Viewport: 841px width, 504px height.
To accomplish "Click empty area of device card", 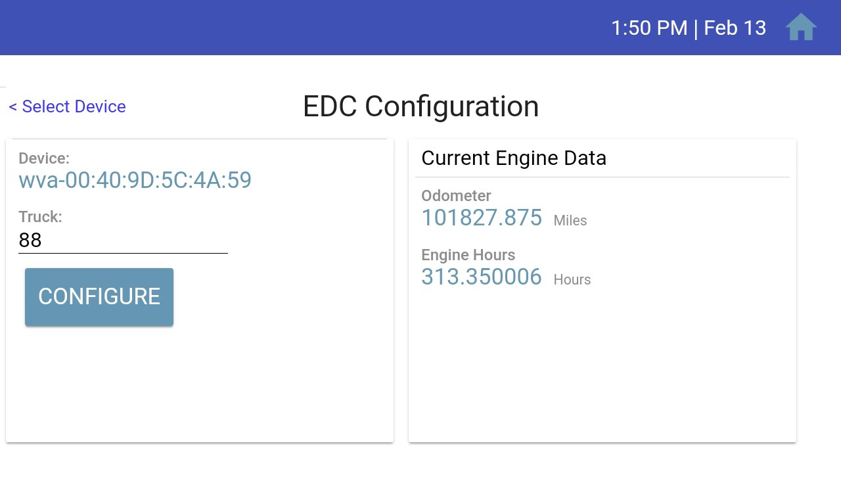I will (x=200, y=384).
